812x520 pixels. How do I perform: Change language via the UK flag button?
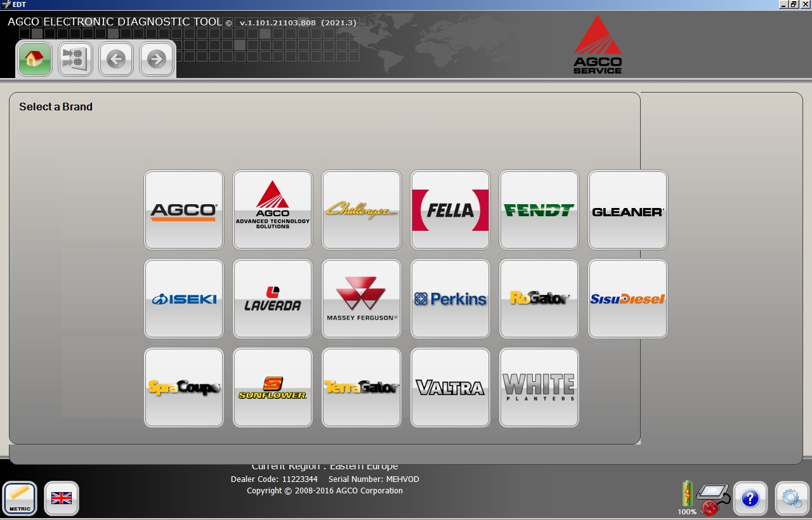[x=62, y=498]
